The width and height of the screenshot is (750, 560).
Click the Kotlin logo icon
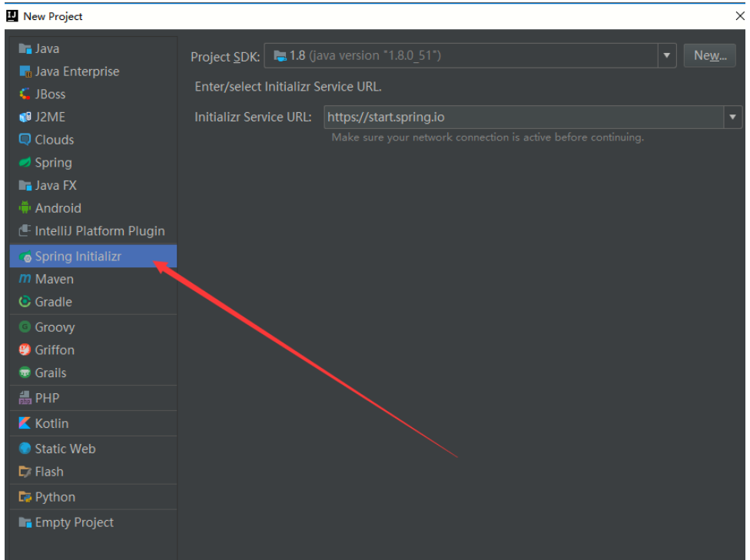click(25, 423)
